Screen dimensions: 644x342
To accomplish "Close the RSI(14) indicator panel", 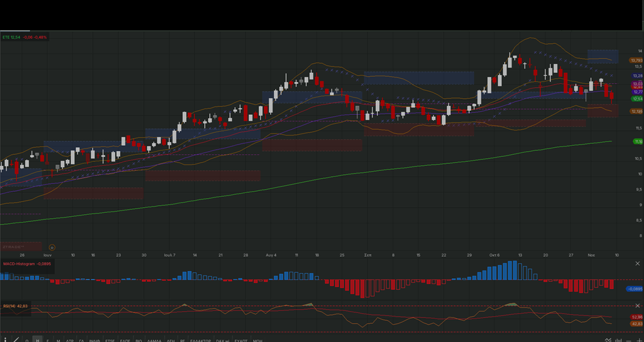I will 638,306.
